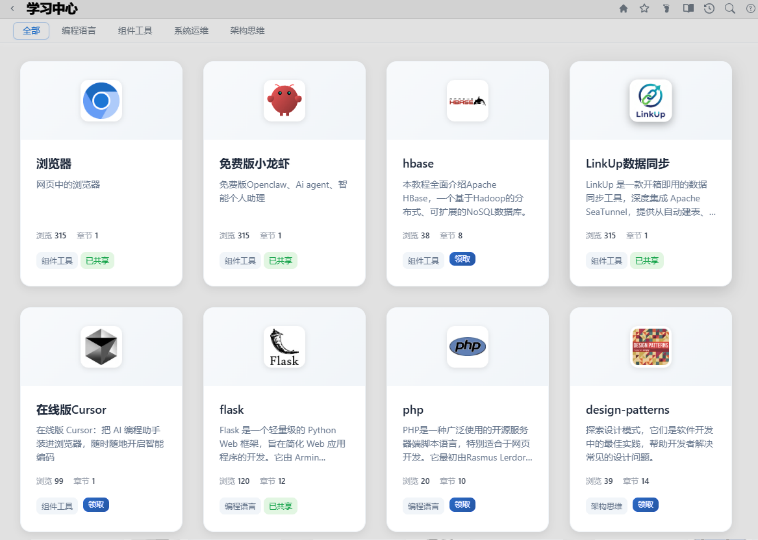
Task: Click 组件工具 tag on 免费版小龙虾 card
Action: pyautogui.click(x=240, y=261)
